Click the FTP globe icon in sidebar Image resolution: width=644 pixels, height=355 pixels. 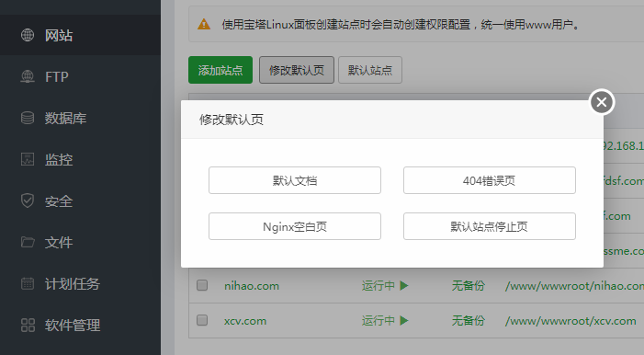coord(28,76)
